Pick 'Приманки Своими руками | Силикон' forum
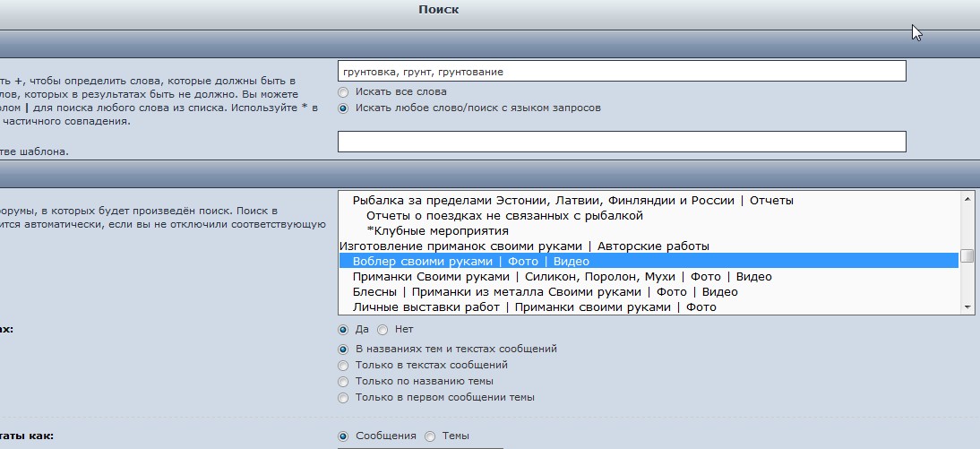Screen dimensions: 980x449 tap(562, 276)
